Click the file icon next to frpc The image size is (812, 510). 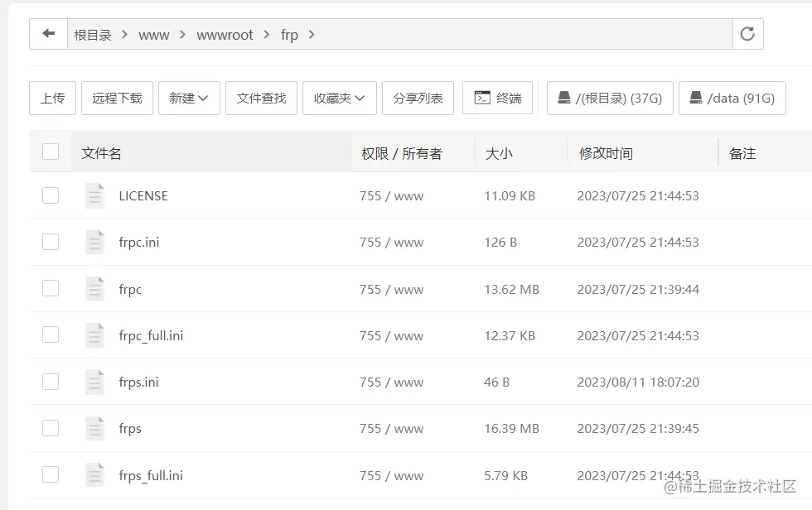[x=94, y=289]
